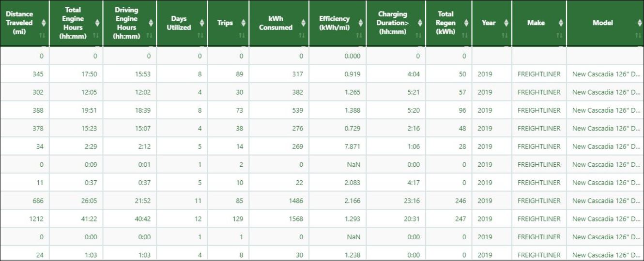Click driving engine hours 21:52
Image resolution: width=644 pixels, height=261 pixels.
coord(143,201)
